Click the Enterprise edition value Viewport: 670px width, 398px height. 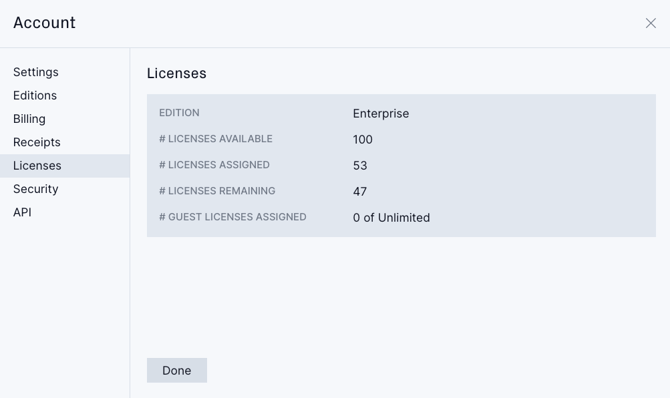(381, 114)
